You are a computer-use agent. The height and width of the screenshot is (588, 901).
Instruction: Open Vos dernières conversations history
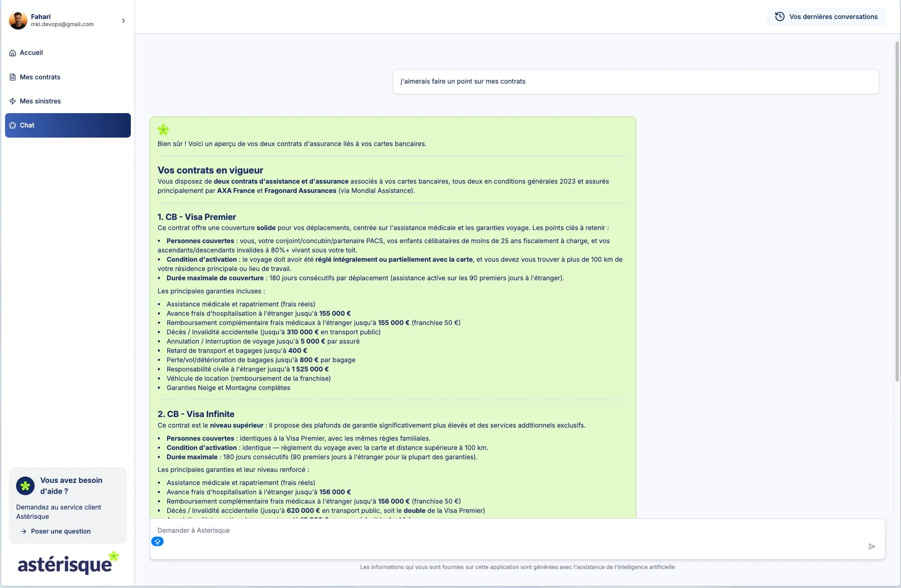pos(826,17)
